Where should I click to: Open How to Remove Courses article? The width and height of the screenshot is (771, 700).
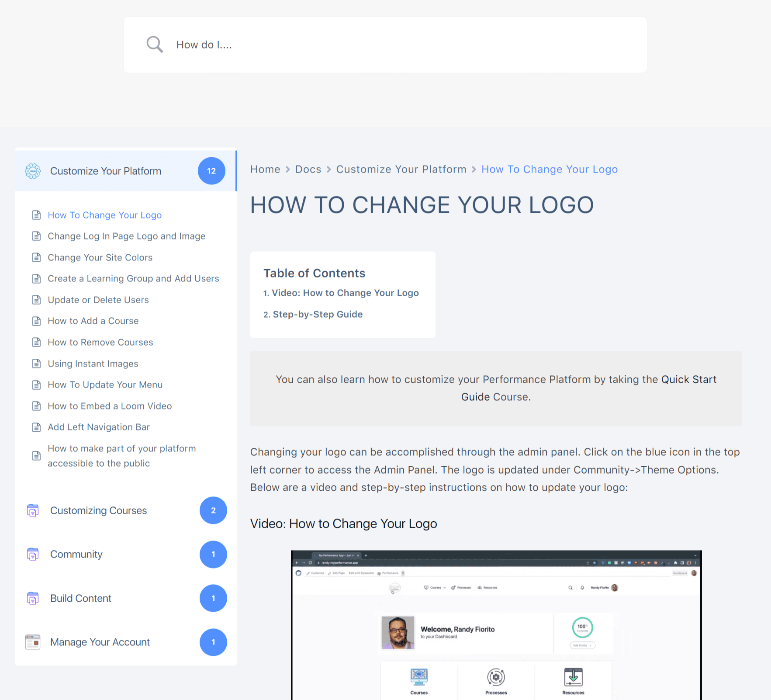pos(100,342)
